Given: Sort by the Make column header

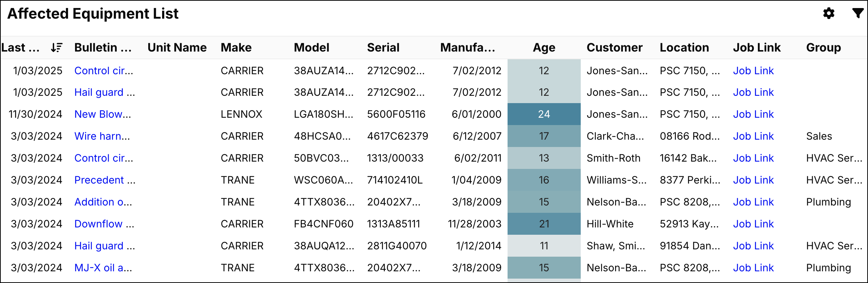Looking at the screenshot, I should (x=236, y=48).
